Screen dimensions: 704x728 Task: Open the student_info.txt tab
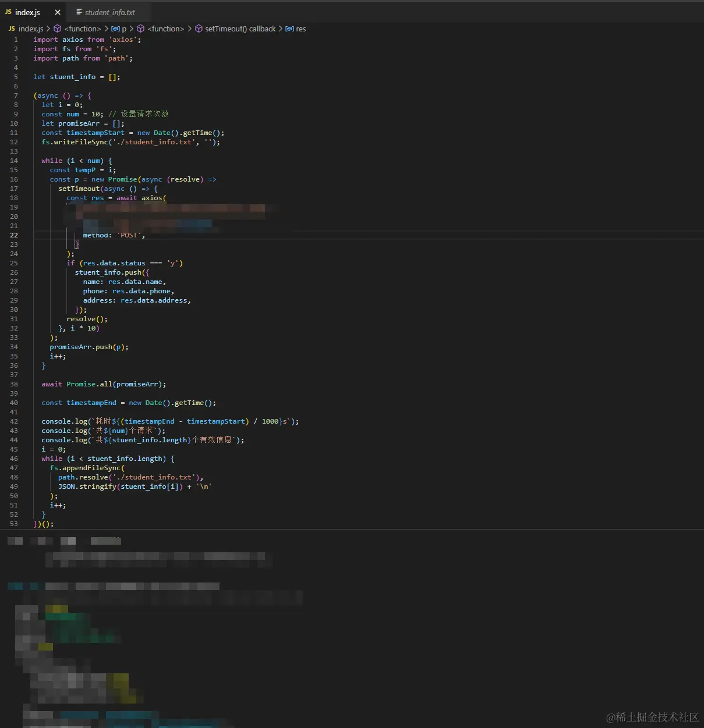pos(109,12)
